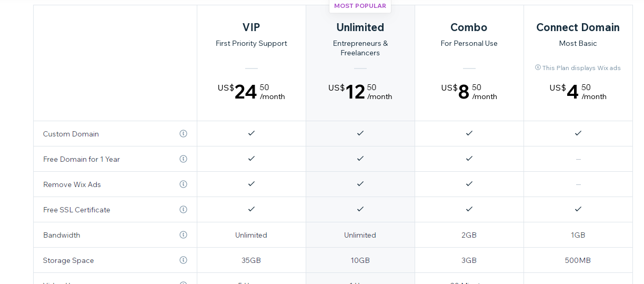The width and height of the screenshot is (644, 284).
Task: Select the VIP plan heading
Action: (251, 27)
